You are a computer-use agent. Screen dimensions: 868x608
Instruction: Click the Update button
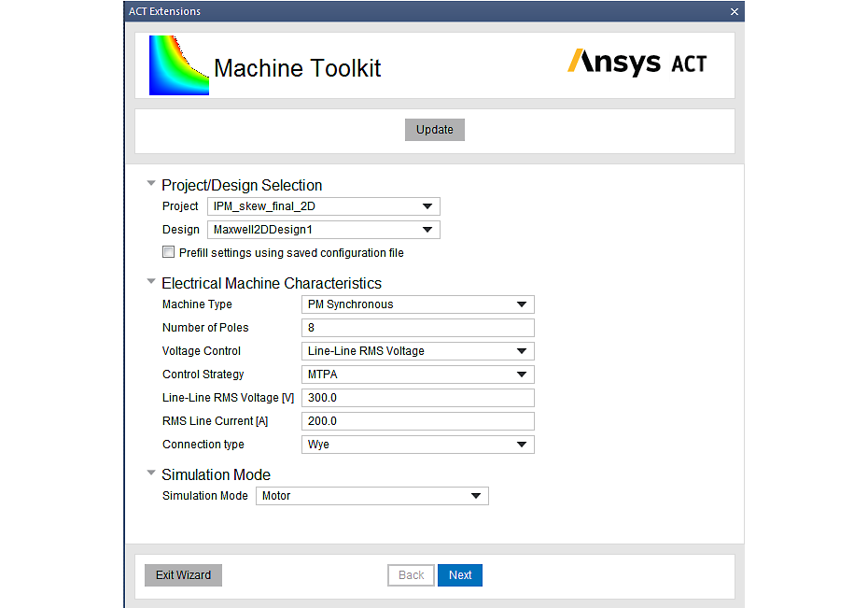(435, 130)
